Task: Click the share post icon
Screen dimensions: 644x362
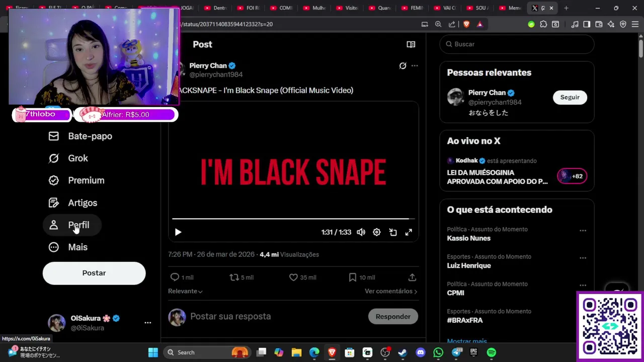Action: [x=412, y=278]
